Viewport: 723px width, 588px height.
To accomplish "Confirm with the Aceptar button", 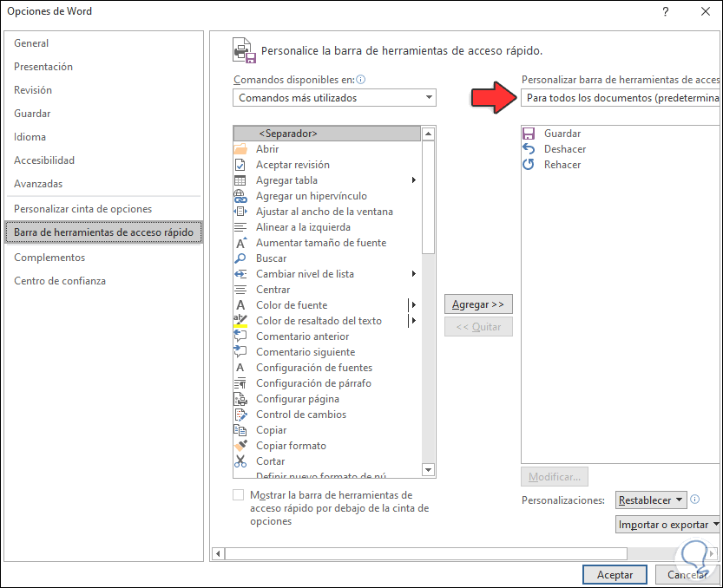I will click(x=615, y=575).
